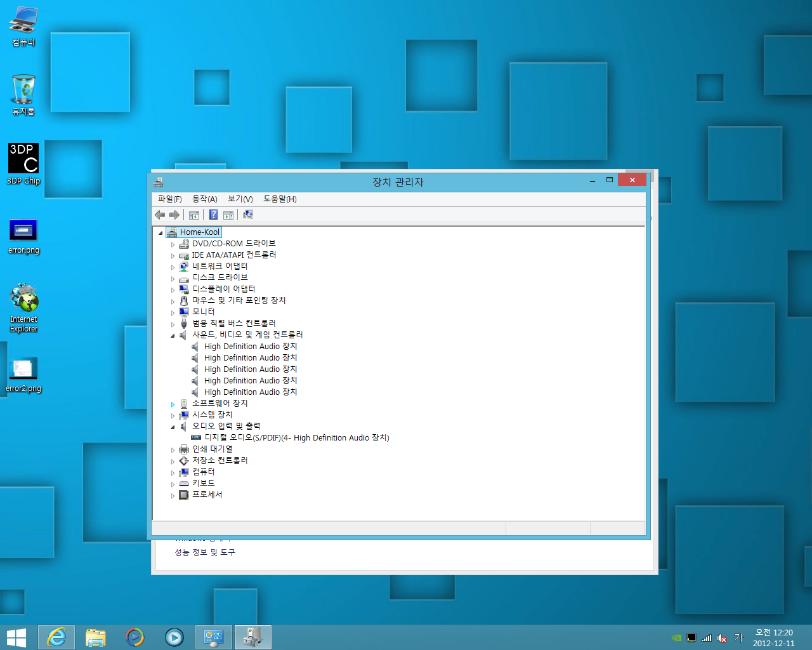The image size is (812, 650).
Task: Open the network signal tray icon
Action: pyautogui.click(x=707, y=638)
